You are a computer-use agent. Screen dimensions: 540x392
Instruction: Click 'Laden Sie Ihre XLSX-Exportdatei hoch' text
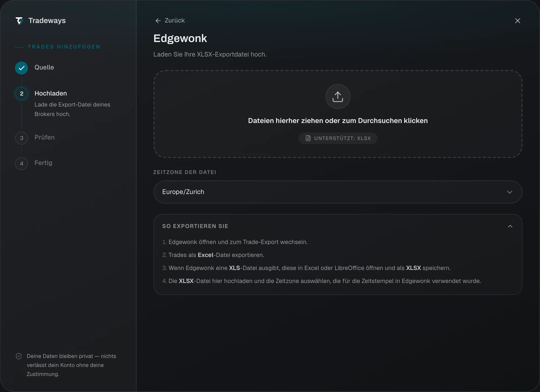[210, 54]
